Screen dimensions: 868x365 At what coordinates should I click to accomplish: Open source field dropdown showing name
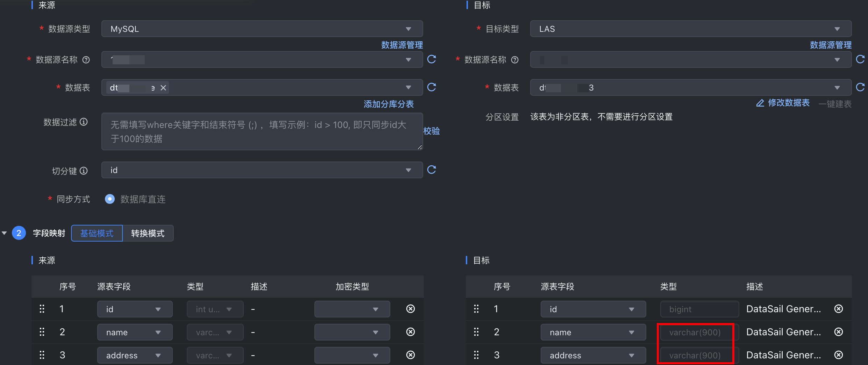pos(135,332)
